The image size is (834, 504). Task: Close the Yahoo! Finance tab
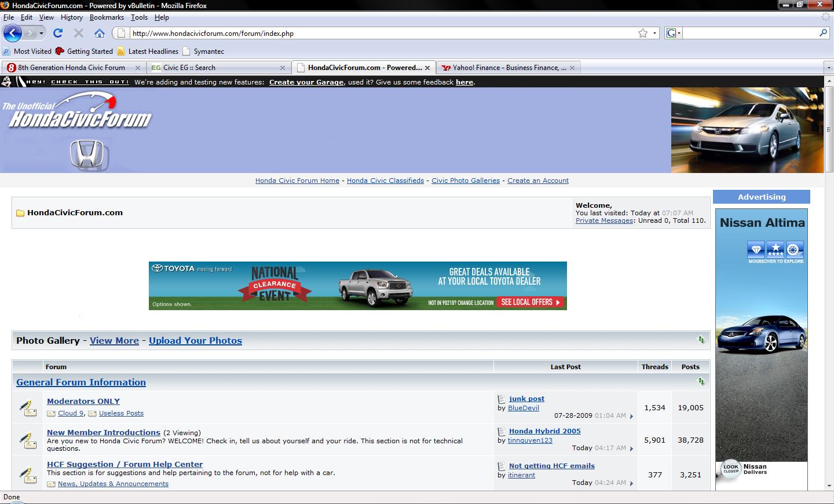[572, 68]
